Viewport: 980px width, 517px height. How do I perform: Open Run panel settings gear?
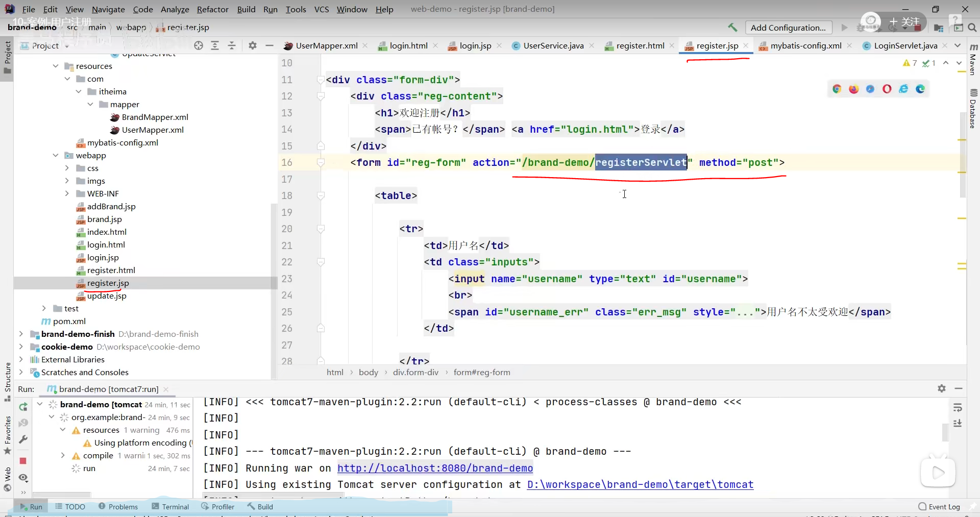tap(942, 389)
